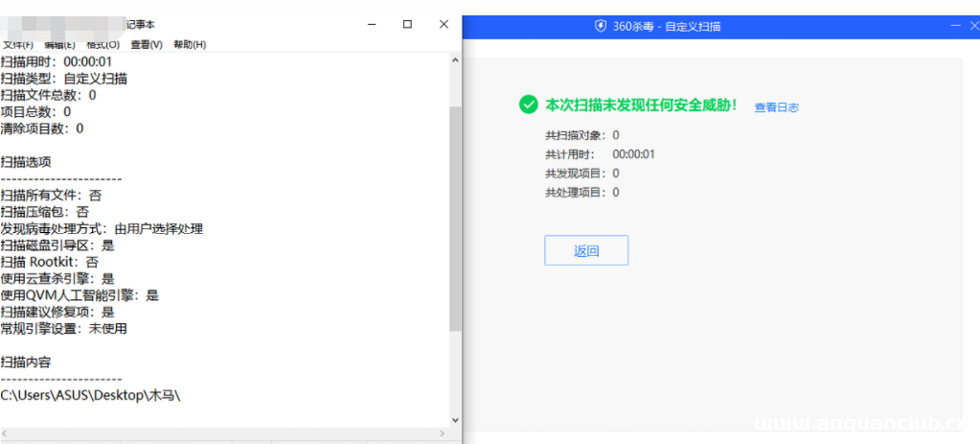
Task: Click the line 清除项目数：0
Action: tap(42, 129)
